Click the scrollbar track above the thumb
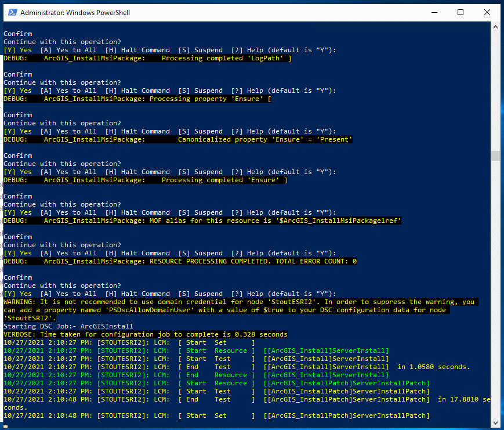Image resolution: width=504 pixels, height=430 pixels. pos(495,87)
